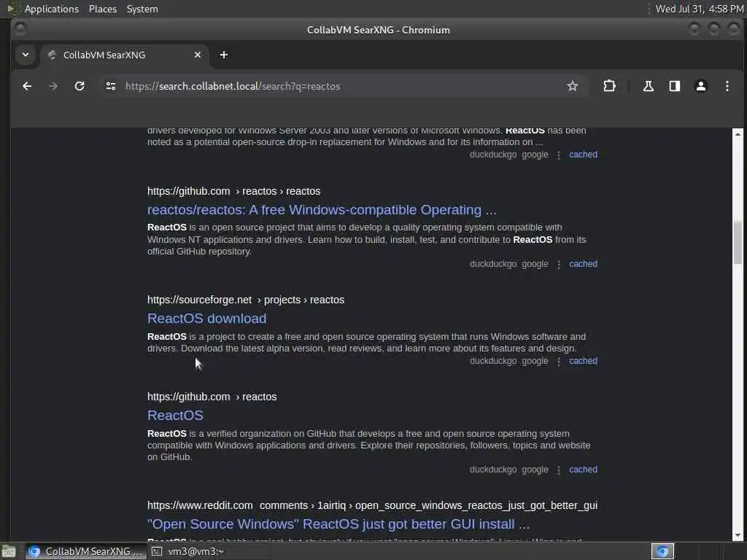The width and height of the screenshot is (747, 560).
Task: Toggle the side panel icon
Action: coord(675,86)
